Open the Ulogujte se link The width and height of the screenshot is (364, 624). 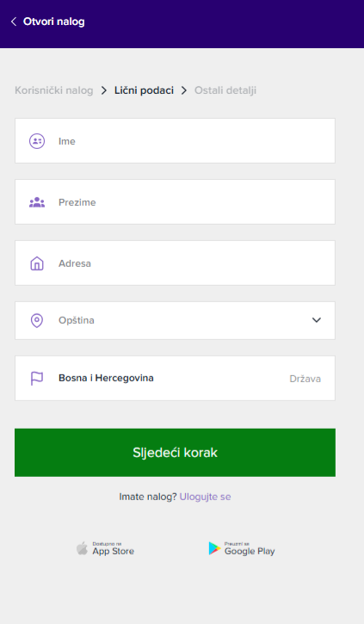206,497
